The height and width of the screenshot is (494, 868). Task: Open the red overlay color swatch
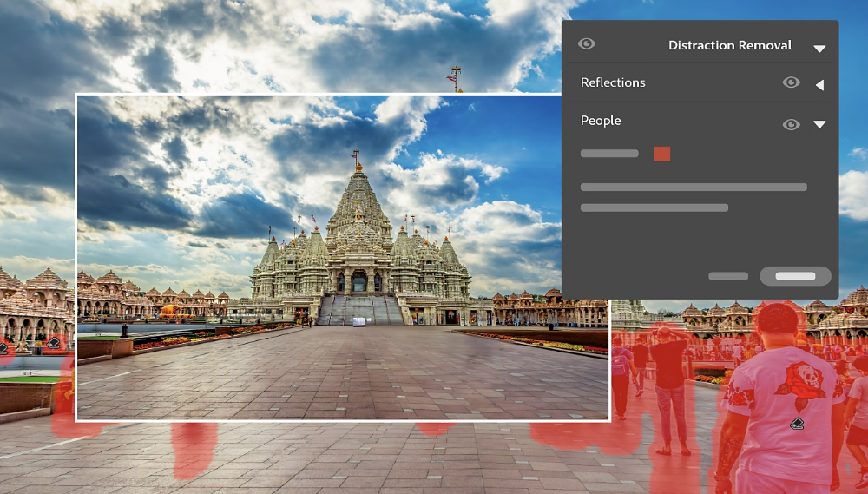[661, 154]
